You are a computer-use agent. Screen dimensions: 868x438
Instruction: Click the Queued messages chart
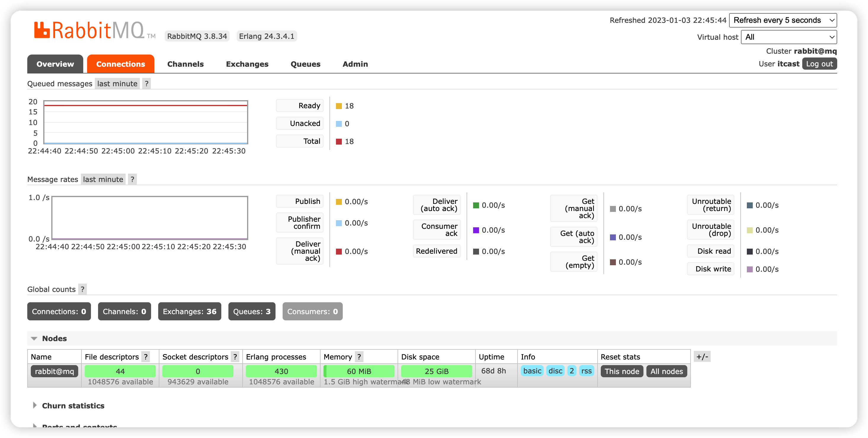tap(145, 122)
